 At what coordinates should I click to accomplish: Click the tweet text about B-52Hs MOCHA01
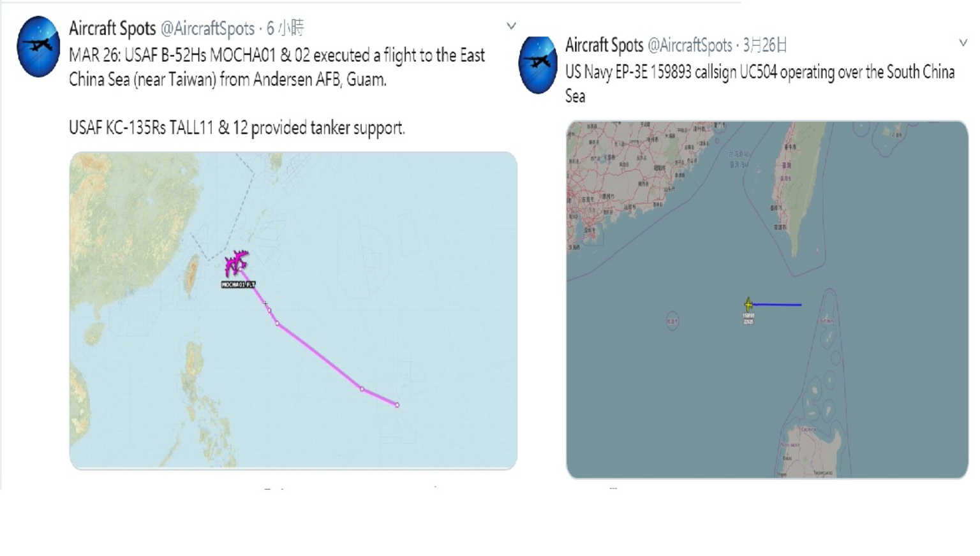[277, 67]
